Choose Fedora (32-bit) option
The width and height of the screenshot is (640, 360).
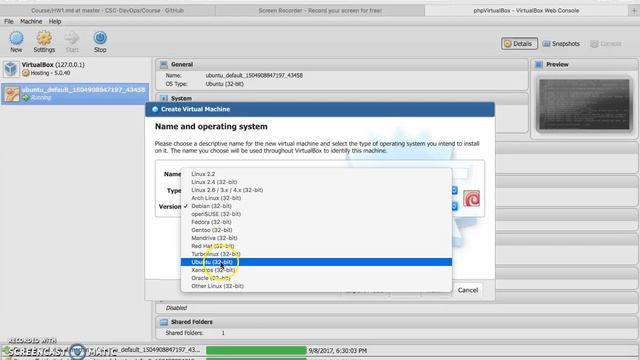point(316,222)
